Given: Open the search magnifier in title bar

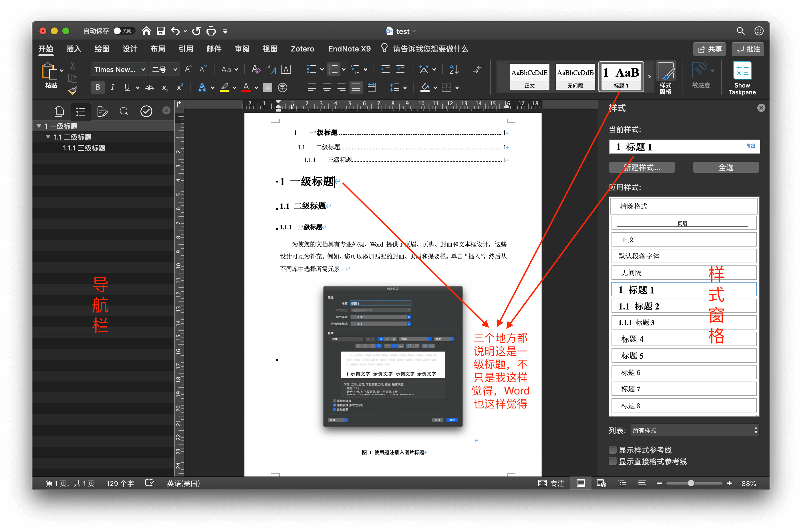Looking at the screenshot, I should click(x=740, y=31).
